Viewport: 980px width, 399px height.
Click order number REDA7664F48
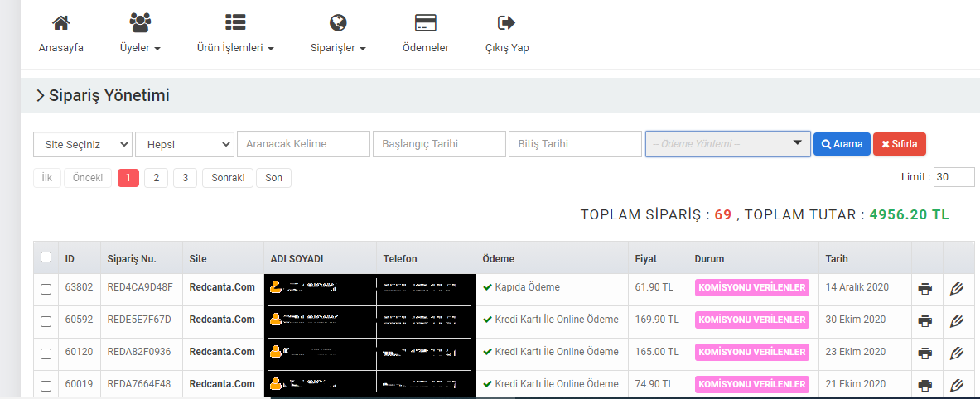(138, 384)
